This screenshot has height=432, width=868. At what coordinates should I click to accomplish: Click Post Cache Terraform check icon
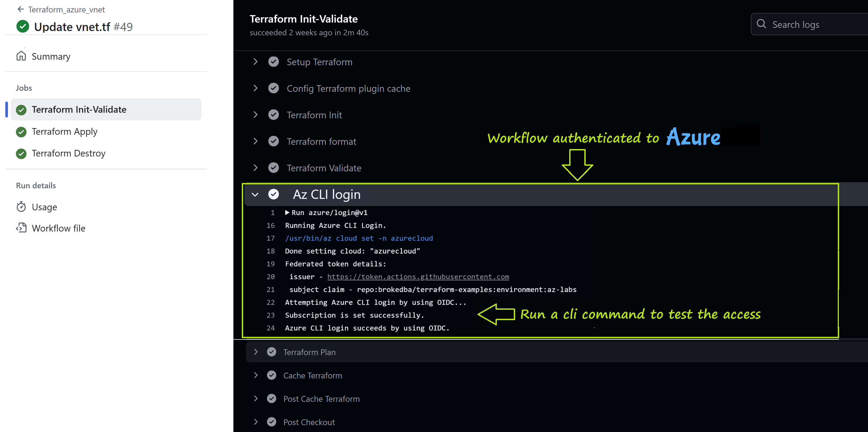click(271, 399)
